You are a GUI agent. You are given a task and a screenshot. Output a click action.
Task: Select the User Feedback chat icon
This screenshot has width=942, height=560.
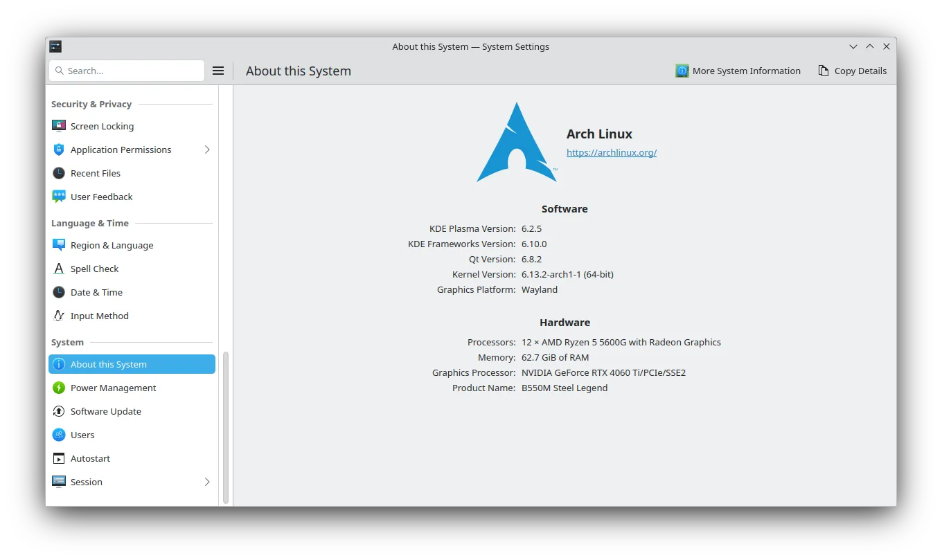[59, 197]
